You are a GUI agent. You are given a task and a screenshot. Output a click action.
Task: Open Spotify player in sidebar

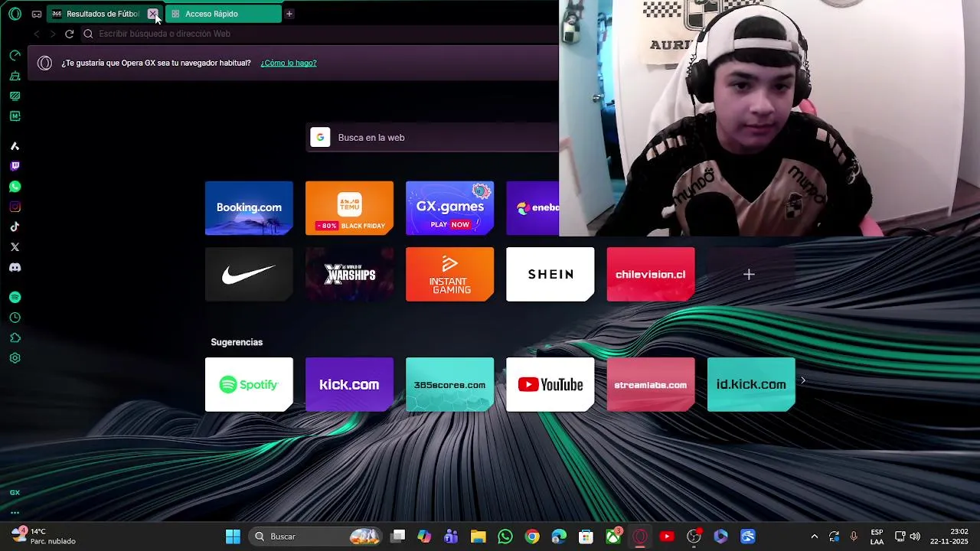click(x=15, y=297)
